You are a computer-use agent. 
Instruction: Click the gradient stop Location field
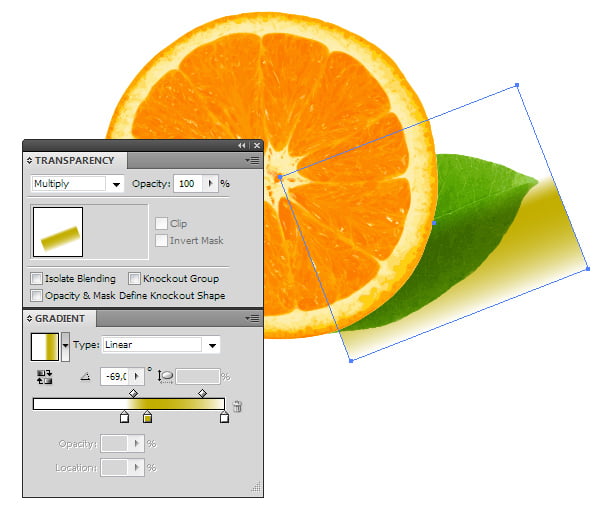pyautogui.click(x=114, y=468)
